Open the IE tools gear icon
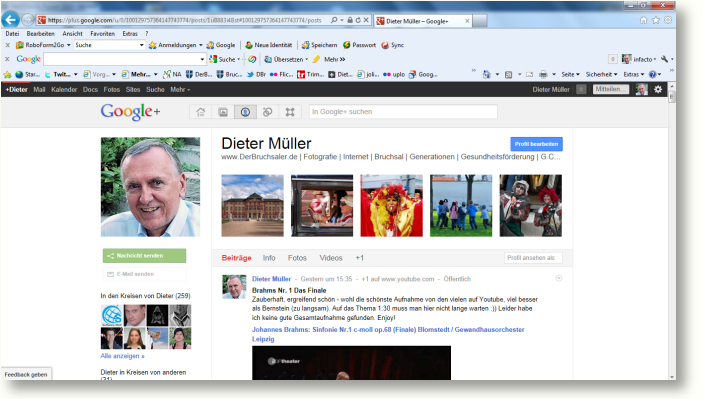Screen dimensions: 703x399 [668, 20]
